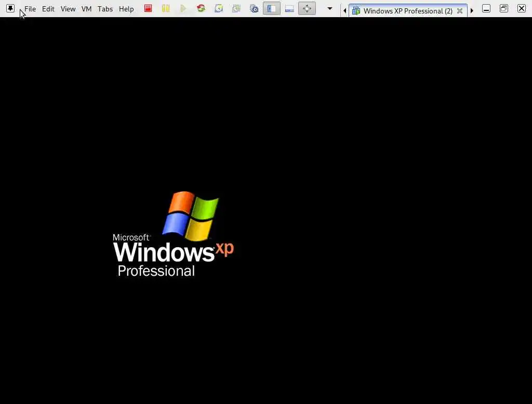This screenshot has height=404, width=532.
Task: Click the pin toolbar icon at far left
Action: [10, 8]
